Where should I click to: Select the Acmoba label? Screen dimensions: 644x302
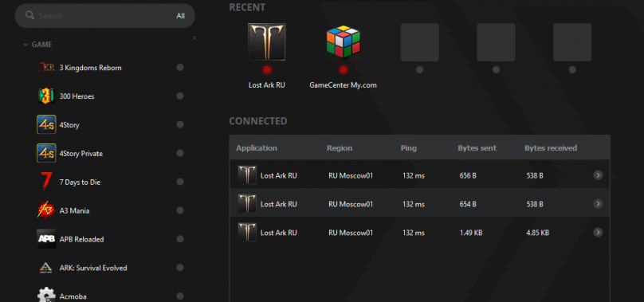click(73, 296)
